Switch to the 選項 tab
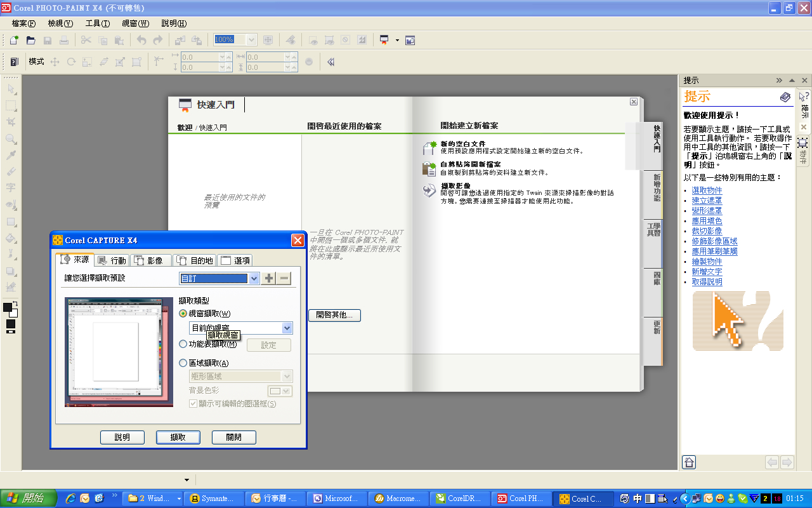Image resolution: width=812 pixels, height=508 pixels. click(235, 260)
